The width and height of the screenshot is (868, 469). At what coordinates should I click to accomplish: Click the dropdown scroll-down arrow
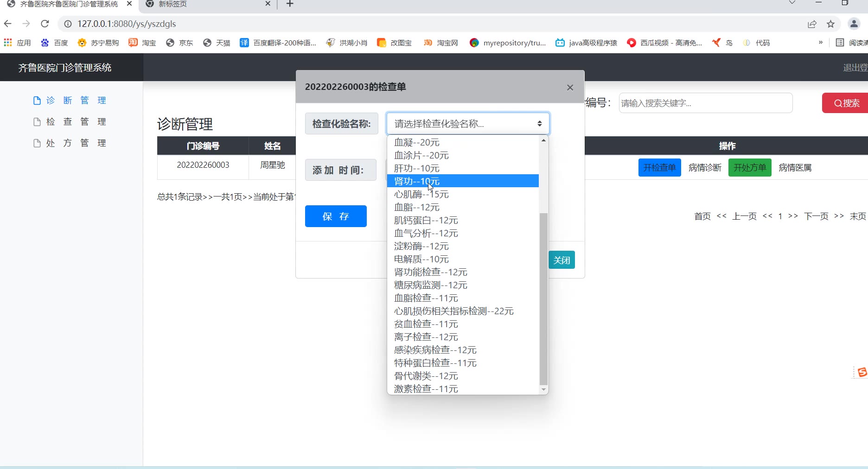(x=544, y=390)
